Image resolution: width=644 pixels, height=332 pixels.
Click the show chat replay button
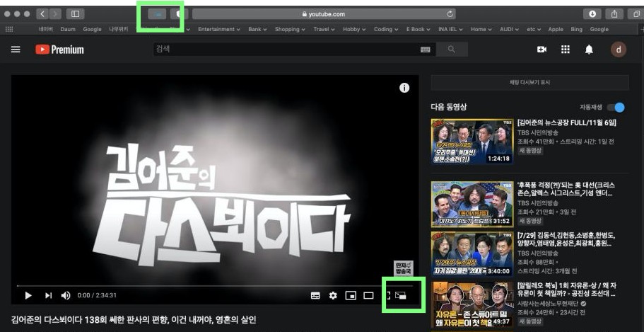[x=529, y=83]
